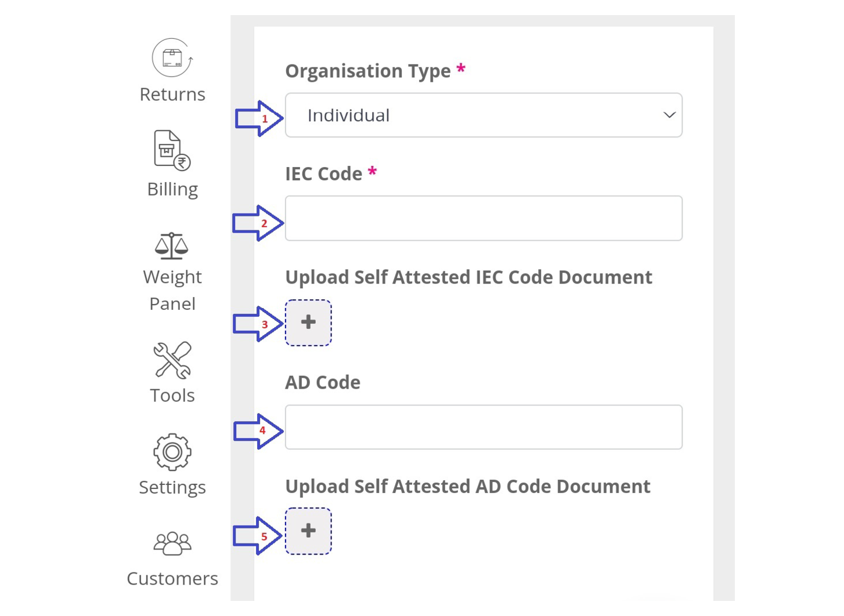Click 'Upload Self Attested AD Code Document' heading
This screenshot has height=616, width=844.
pos(468,486)
